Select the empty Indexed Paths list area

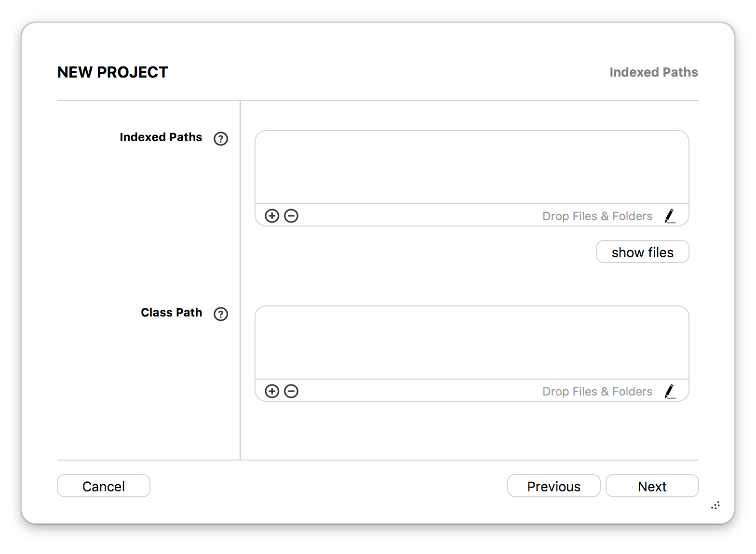pyautogui.click(x=472, y=167)
